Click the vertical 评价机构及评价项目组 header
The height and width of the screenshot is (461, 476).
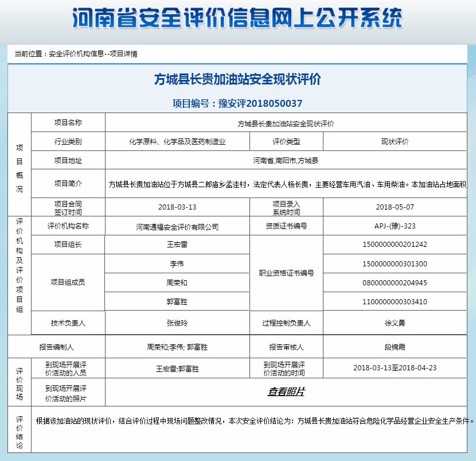[19, 265]
